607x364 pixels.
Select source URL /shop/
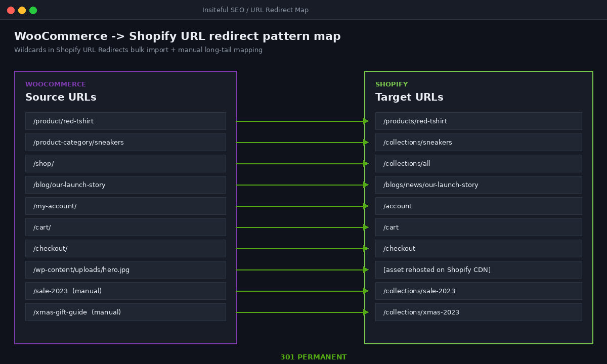[125, 164]
